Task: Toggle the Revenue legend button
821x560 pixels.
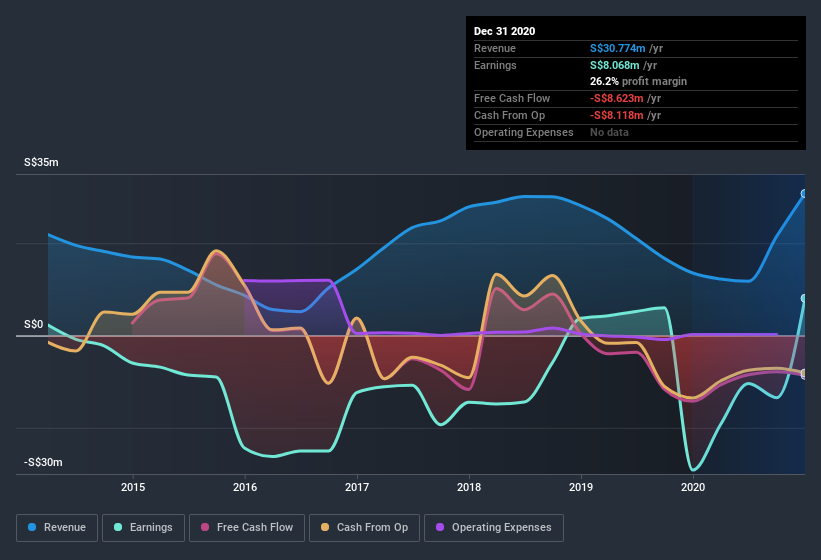Action: click(x=57, y=528)
